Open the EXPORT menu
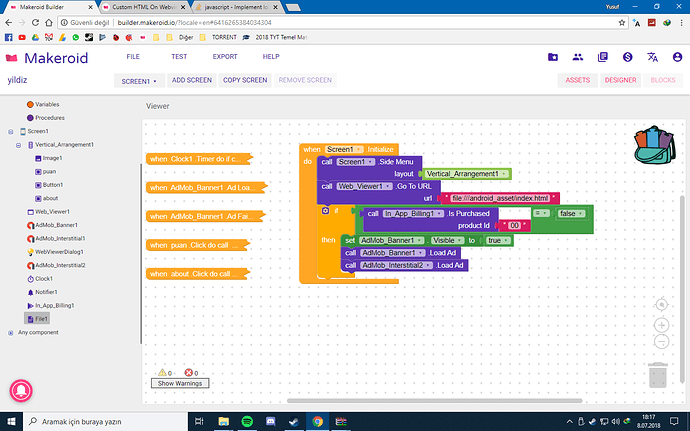The image size is (690, 431). tap(225, 57)
